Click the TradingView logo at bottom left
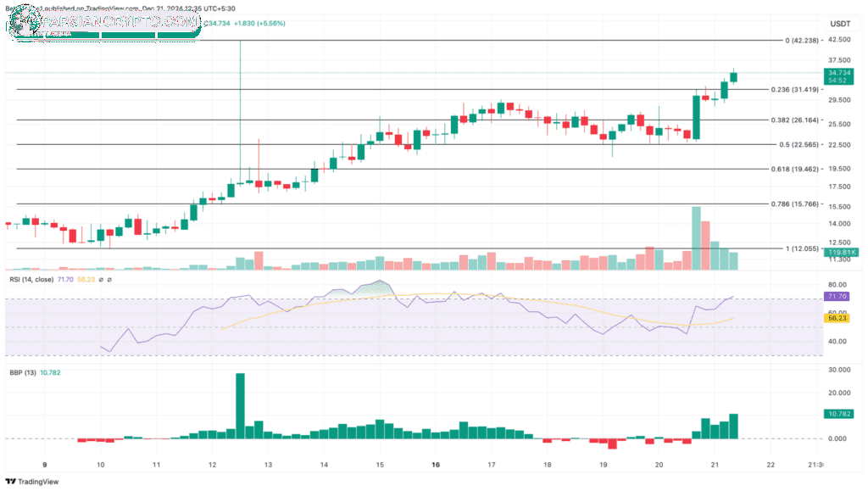 tap(32, 482)
